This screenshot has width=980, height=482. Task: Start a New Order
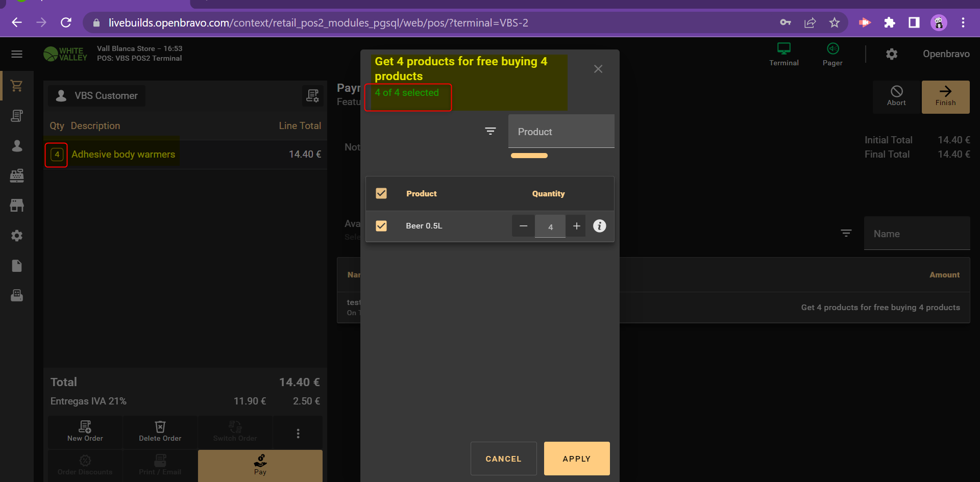[x=85, y=432]
